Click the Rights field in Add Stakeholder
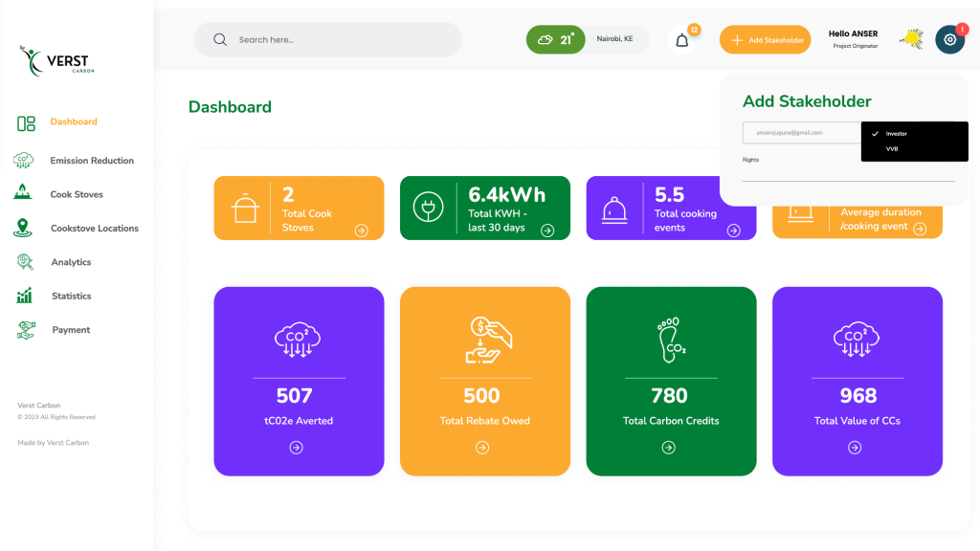 pos(848,170)
